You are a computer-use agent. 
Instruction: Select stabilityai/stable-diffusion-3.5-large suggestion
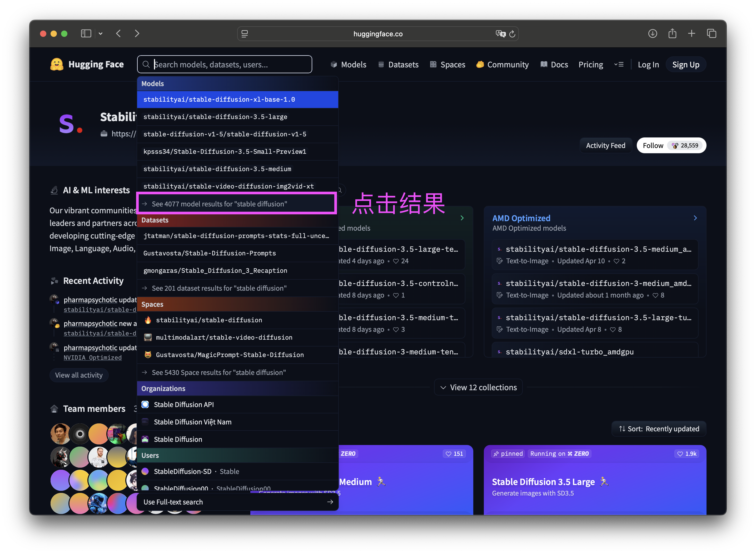tap(215, 117)
